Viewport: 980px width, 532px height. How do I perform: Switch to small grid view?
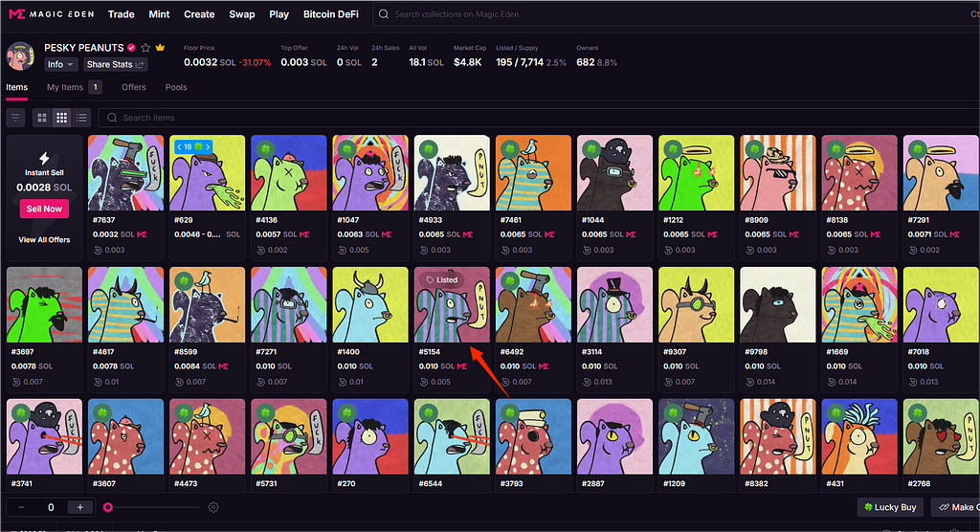[x=62, y=117]
